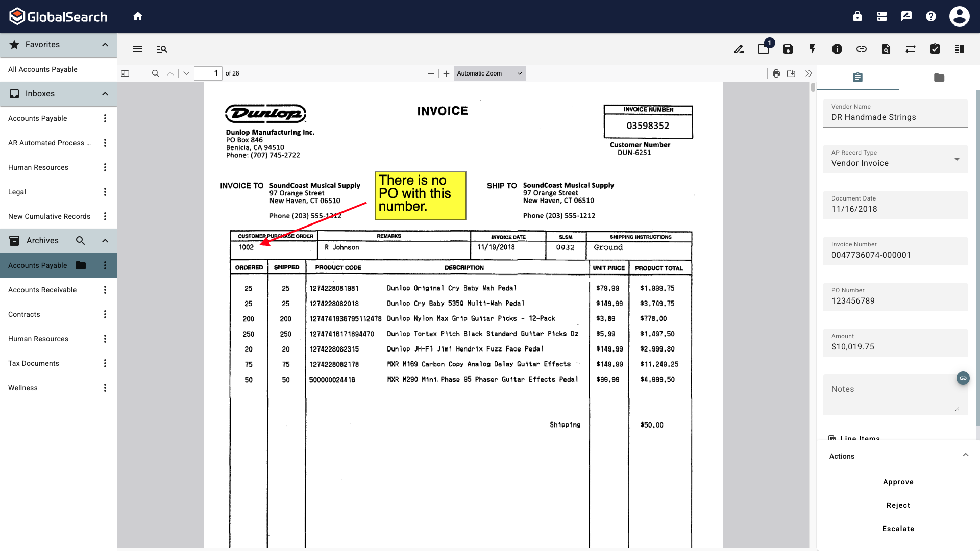
Task: Switch to the folder tab in right panel
Action: click(x=939, y=78)
